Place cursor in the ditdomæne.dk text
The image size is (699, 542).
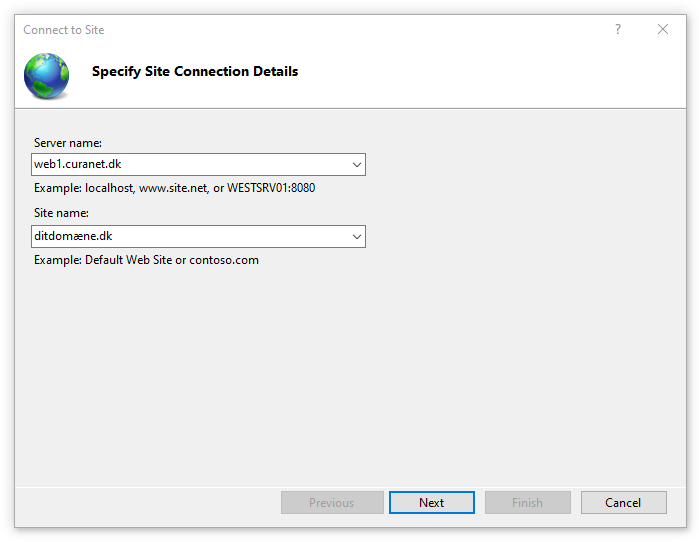tap(73, 236)
